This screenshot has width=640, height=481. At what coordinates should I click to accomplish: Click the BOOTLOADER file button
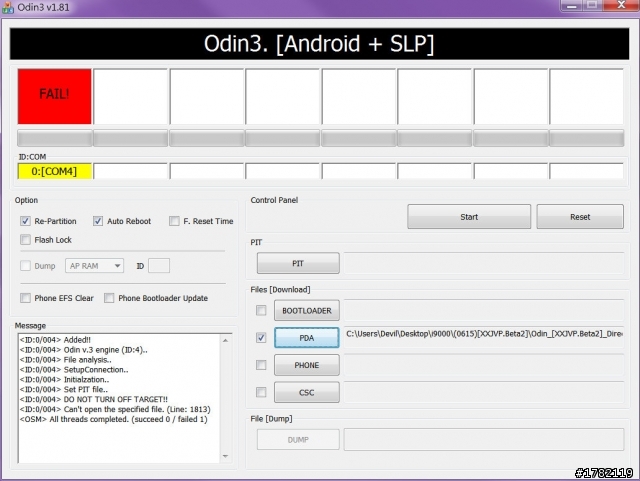coord(307,311)
